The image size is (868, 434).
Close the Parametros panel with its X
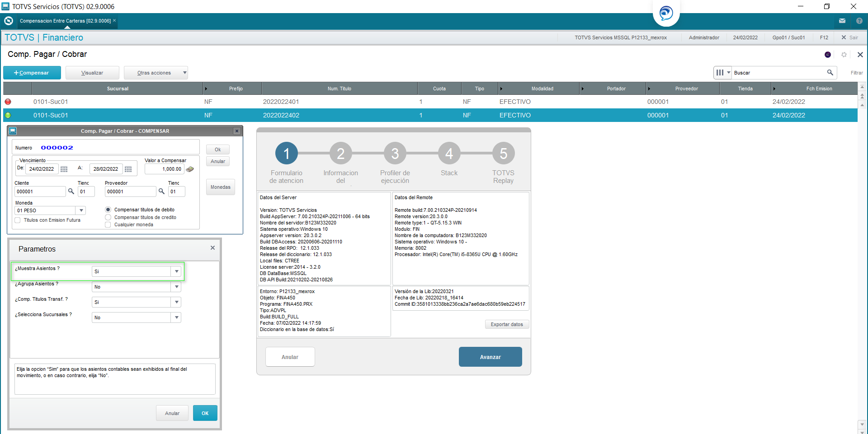tap(212, 248)
